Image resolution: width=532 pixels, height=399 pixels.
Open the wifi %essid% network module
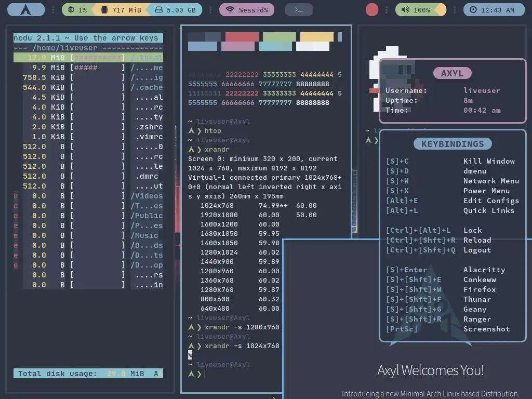(247, 10)
